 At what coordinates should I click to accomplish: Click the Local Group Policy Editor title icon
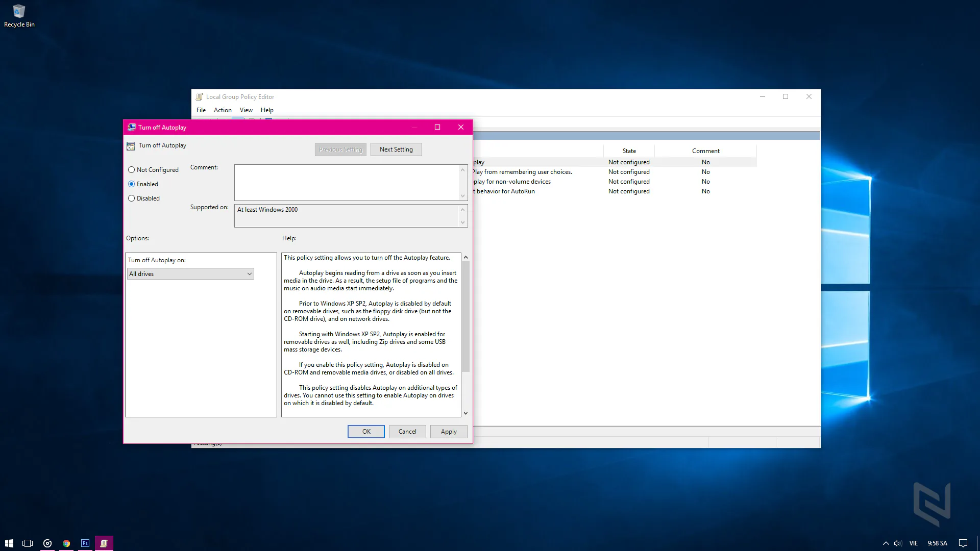point(200,96)
